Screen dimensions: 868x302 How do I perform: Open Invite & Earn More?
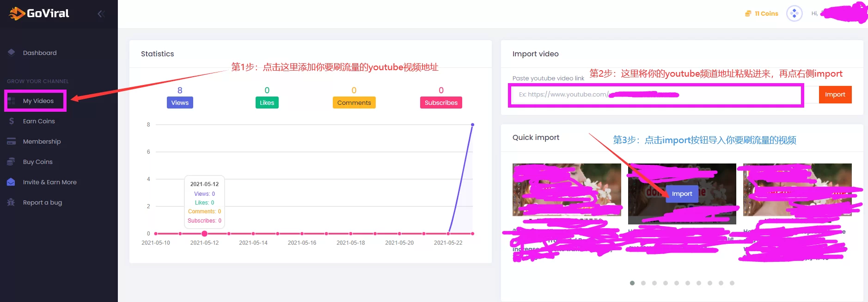pyautogui.click(x=50, y=182)
